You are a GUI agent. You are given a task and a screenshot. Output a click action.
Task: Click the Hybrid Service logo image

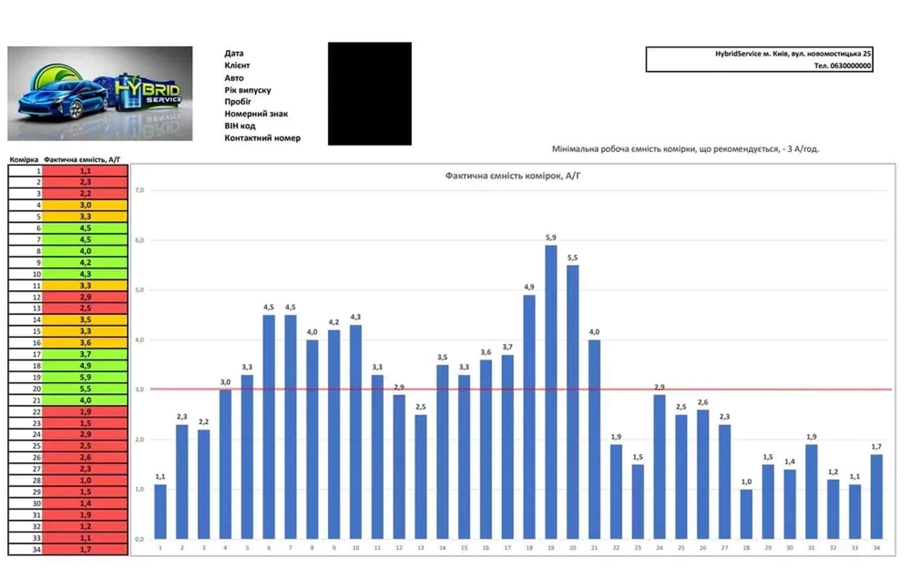point(100,93)
